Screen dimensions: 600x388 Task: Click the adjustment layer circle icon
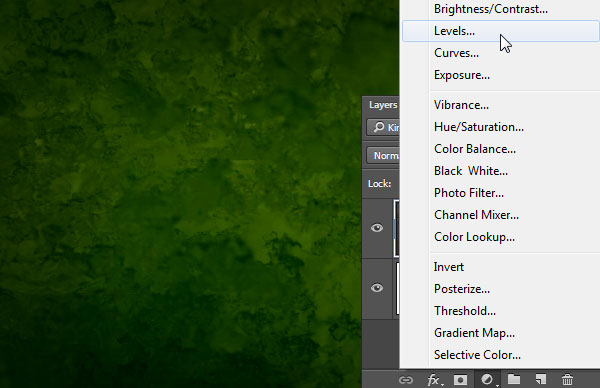(x=487, y=380)
